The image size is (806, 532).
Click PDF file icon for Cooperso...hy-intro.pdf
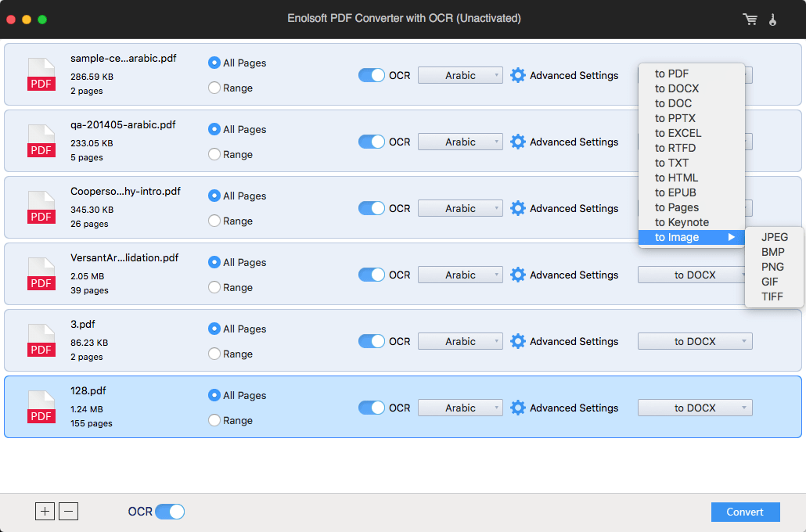coord(41,207)
